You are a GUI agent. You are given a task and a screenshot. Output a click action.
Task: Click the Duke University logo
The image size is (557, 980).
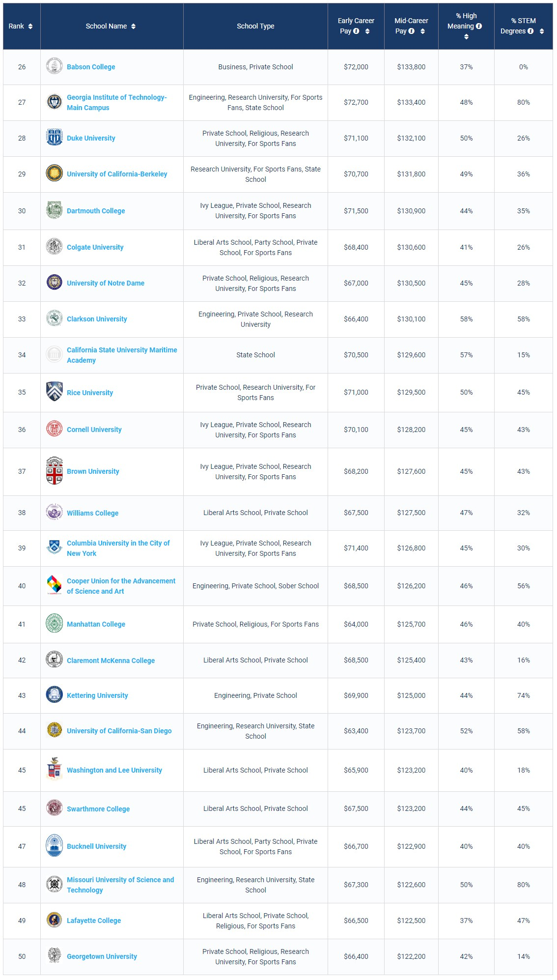point(55,138)
